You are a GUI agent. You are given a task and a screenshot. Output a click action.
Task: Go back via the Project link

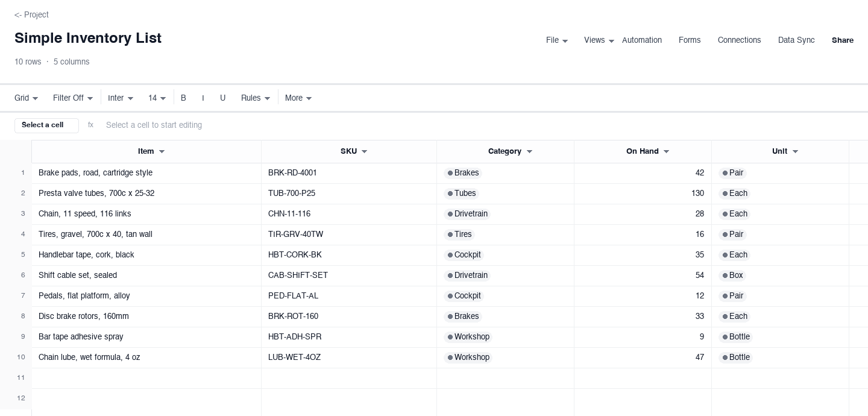point(31,14)
